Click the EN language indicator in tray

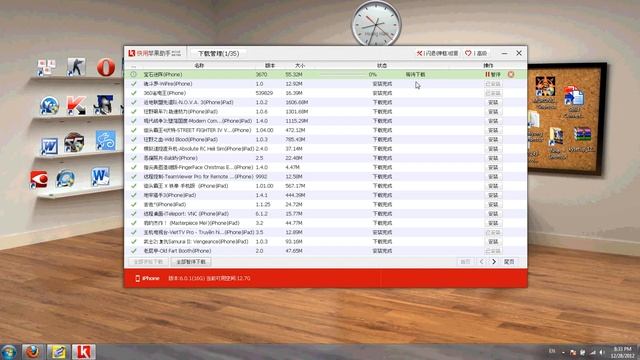pos(552,351)
